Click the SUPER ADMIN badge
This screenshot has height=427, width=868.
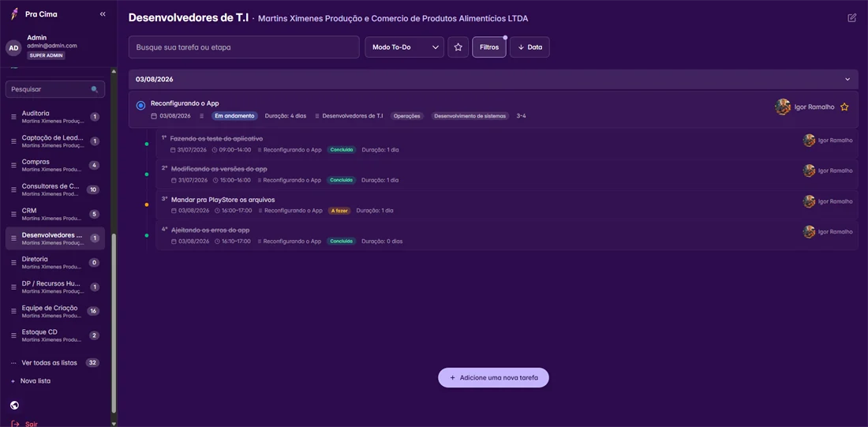click(x=47, y=55)
